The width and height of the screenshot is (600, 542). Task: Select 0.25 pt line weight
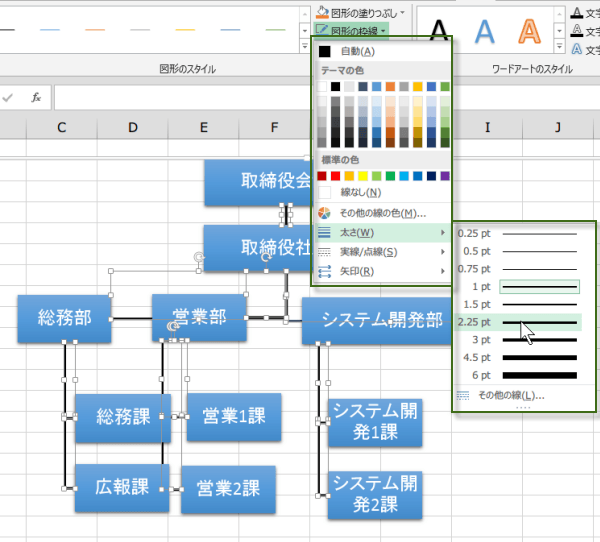coord(518,233)
